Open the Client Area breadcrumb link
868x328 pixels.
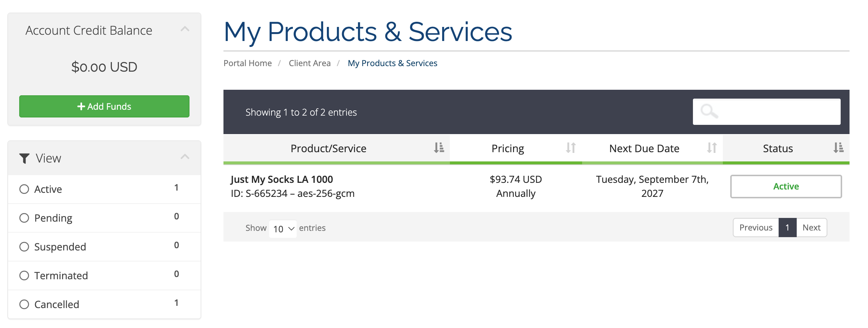310,63
